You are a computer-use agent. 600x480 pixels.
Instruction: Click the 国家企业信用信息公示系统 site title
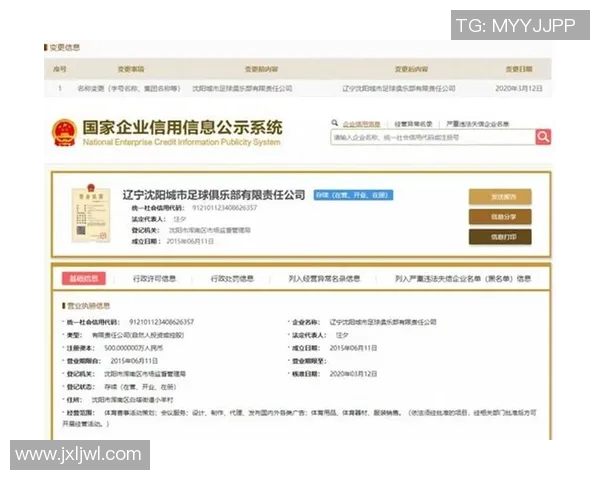[x=183, y=127]
